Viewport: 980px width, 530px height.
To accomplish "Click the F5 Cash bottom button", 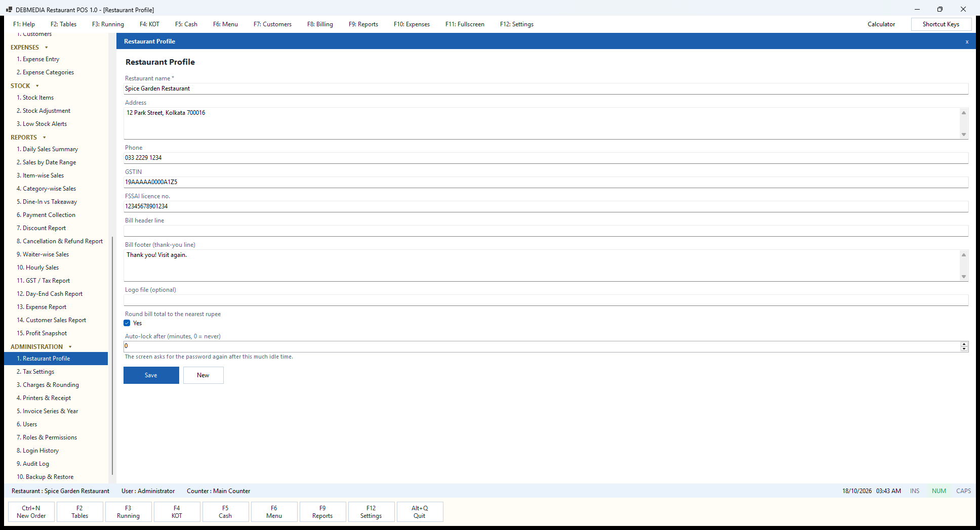I will tap(225, 512).
